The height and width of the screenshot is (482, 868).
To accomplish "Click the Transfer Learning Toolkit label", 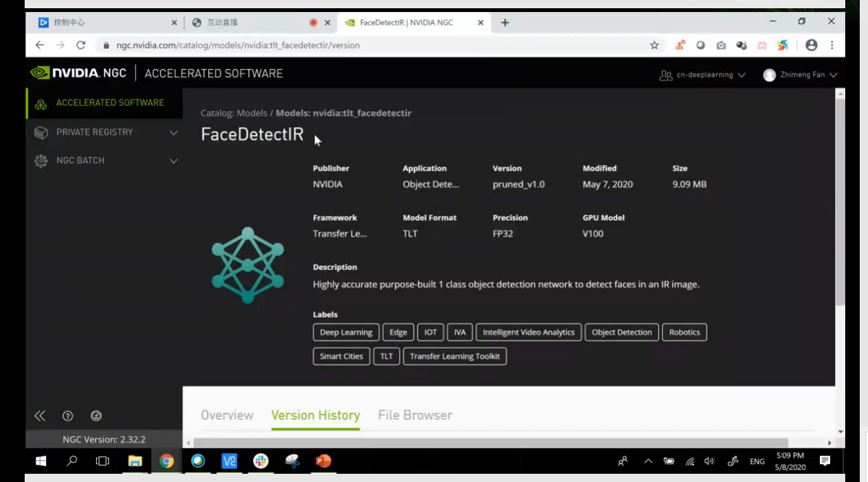I will 455,356.
